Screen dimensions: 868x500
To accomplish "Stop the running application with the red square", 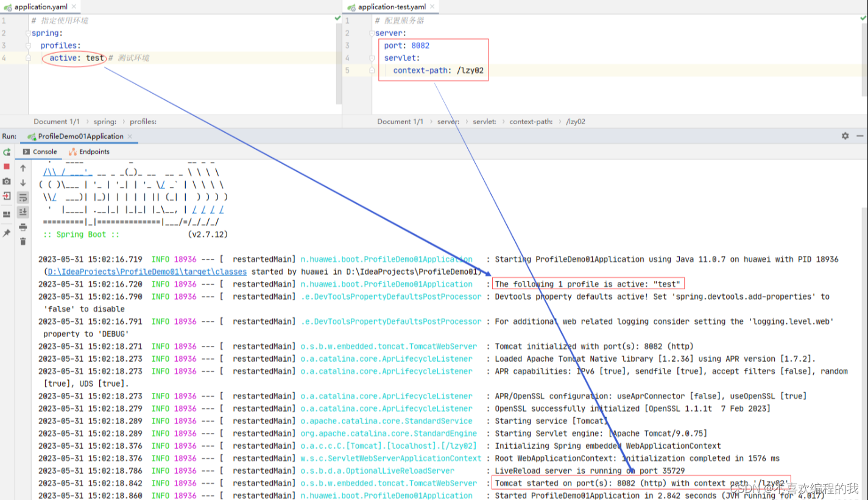I will click(7, 166).
